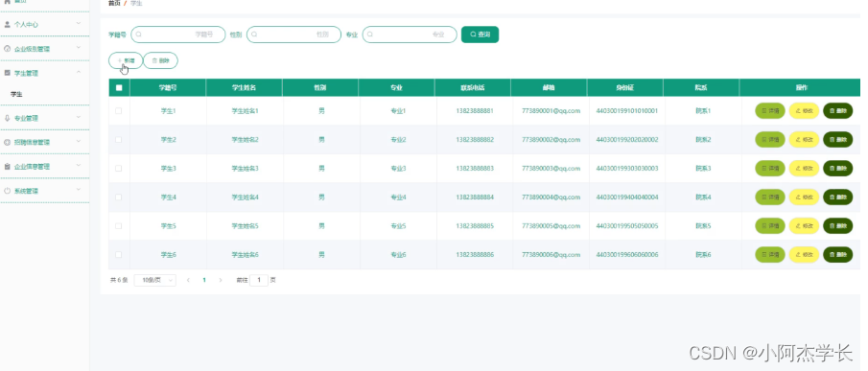Image resolution: width=868 pixels, height=371 pixels.
Task: Click the ID number 440300199505050005
Action: 627,225
